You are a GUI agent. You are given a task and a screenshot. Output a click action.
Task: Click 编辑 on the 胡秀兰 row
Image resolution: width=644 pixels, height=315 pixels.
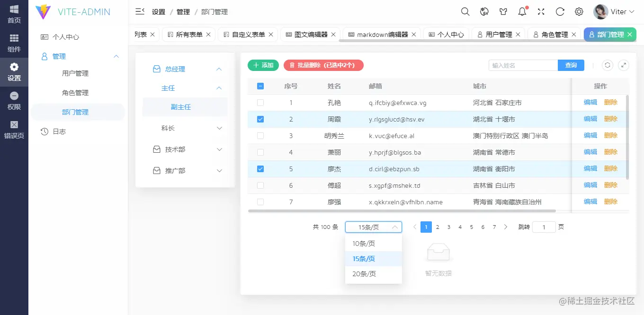(590, 135)
